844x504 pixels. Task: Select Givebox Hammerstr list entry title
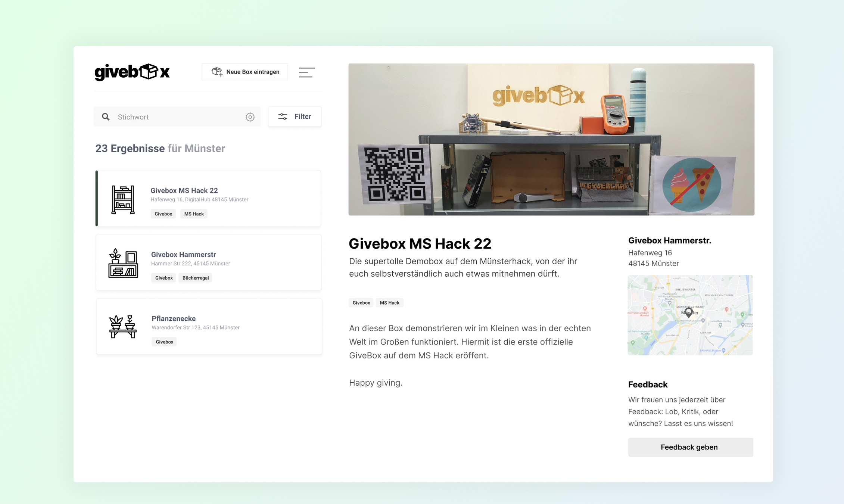click(x=183, y=254)
